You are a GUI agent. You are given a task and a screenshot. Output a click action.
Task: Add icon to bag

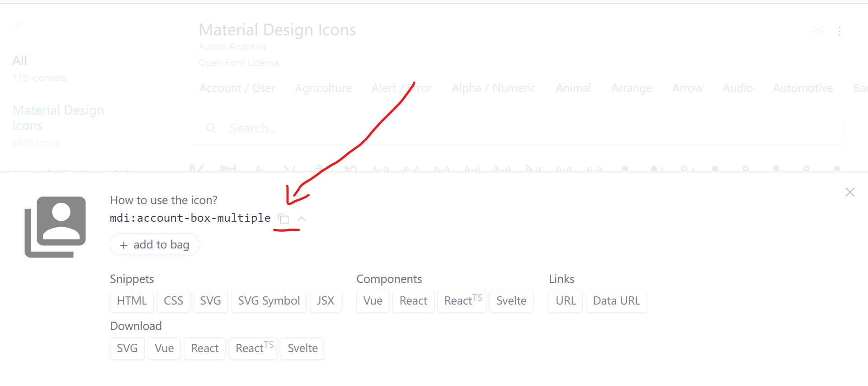(155, 245)
